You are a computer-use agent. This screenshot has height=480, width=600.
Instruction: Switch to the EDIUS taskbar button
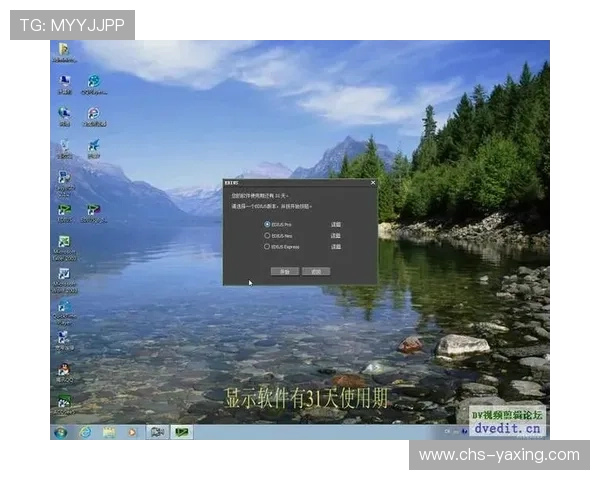pyautogui.click(x=183, y=432)
